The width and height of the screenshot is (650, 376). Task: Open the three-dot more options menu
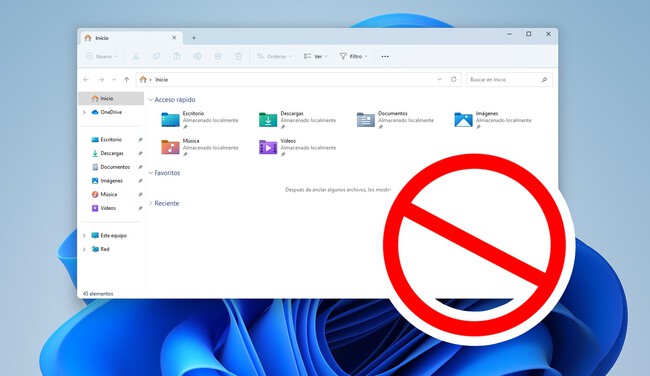pos(385,56)
